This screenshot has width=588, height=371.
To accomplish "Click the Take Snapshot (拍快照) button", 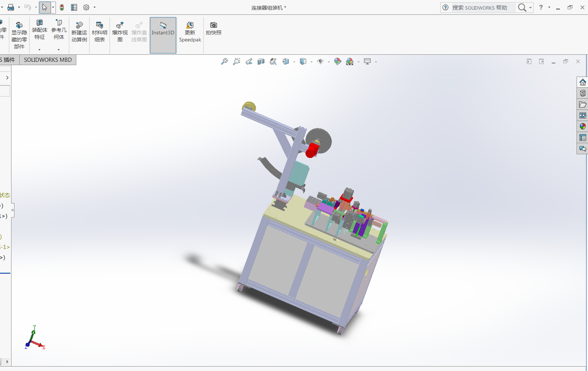I will 214,28.
